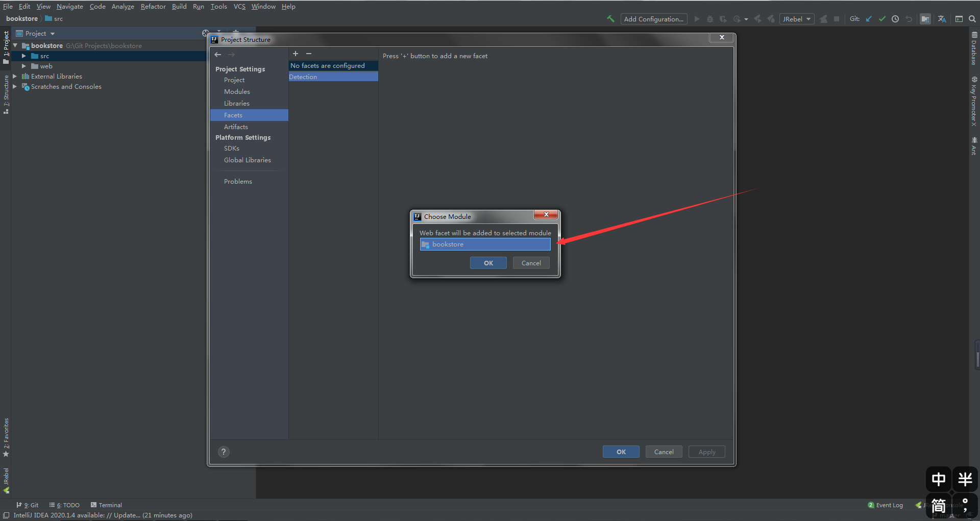
Task: Open the File menu
Action: click(8, 7)
